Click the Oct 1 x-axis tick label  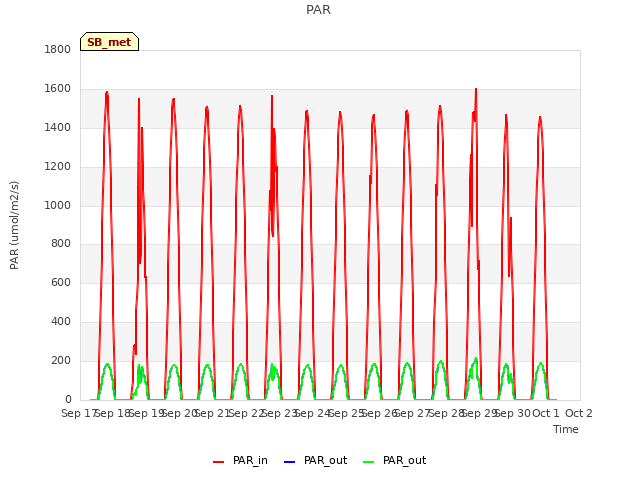546,413
